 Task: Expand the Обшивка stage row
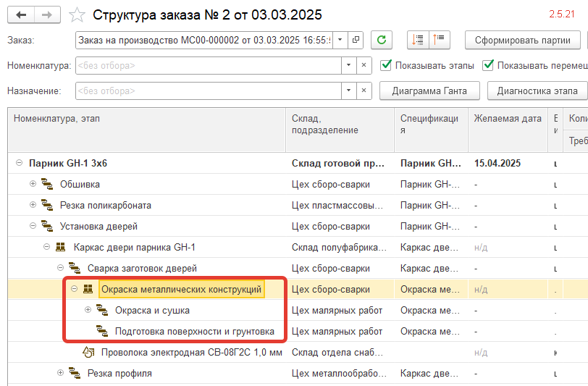click(33, 184)
